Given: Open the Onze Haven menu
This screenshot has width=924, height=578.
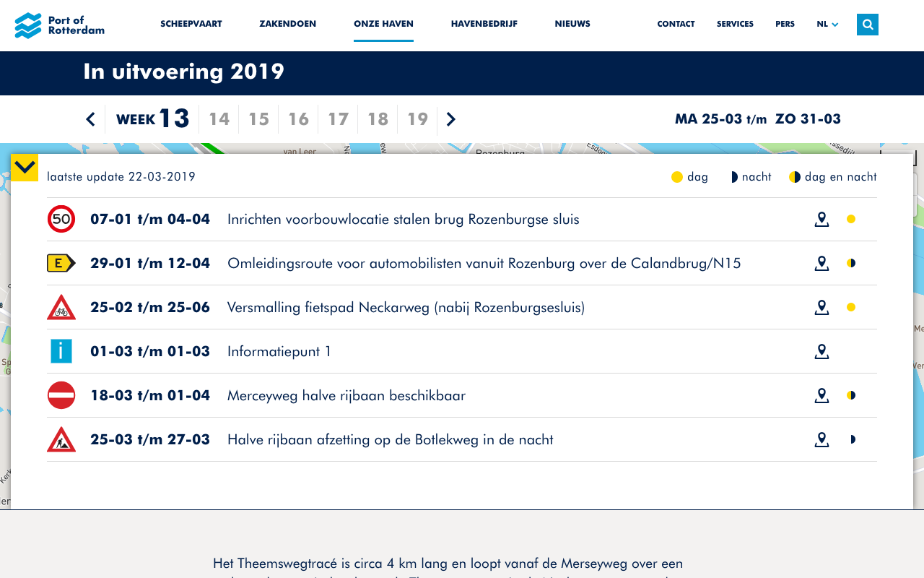Looking at the screenshot, I should point(383,24).
